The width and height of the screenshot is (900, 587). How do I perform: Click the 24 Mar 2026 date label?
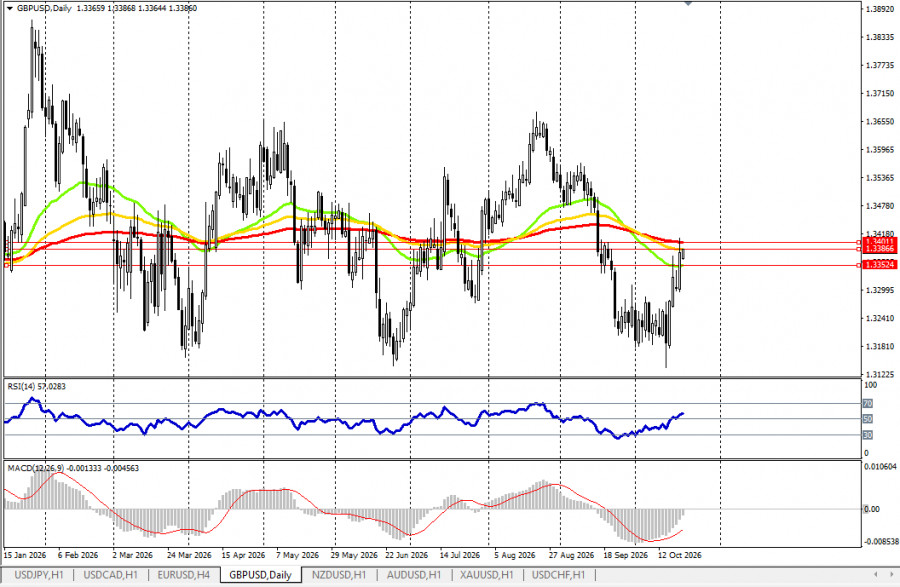click(x=189, y=555)
